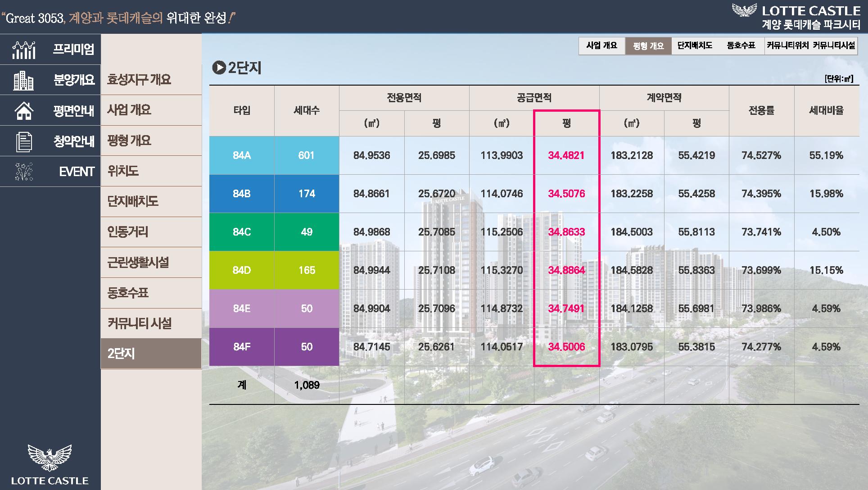Select 동호수표 in the submenu list
The height and width of the screenshot is (490, 868).
(x=151, y=293)
